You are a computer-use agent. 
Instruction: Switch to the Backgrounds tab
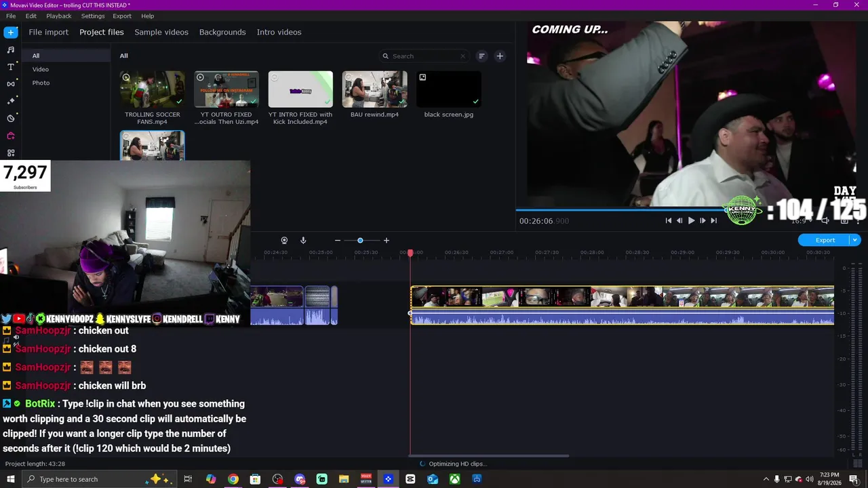[222, 32]
